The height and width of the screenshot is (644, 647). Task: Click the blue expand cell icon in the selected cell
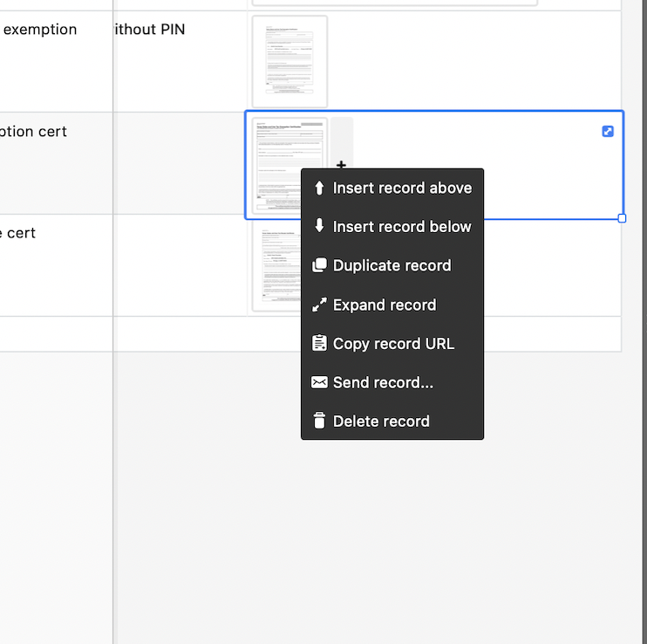608,131
